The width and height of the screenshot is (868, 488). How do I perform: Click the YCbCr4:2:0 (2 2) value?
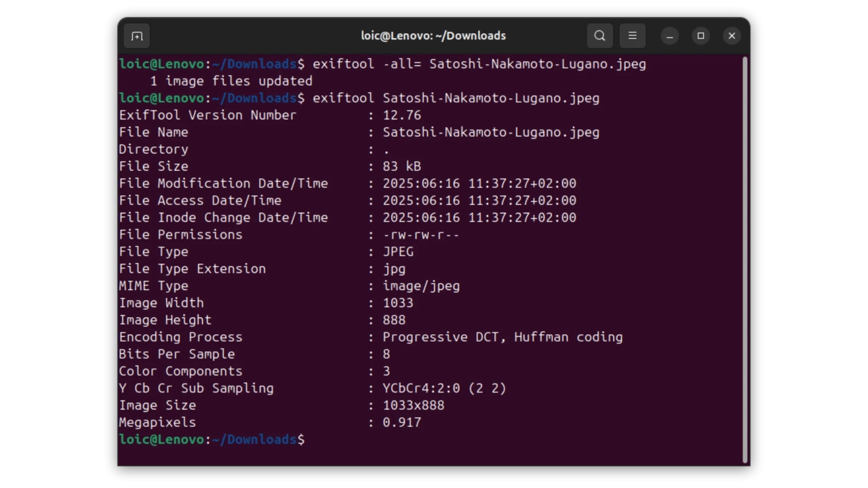(x=443, y=388)
